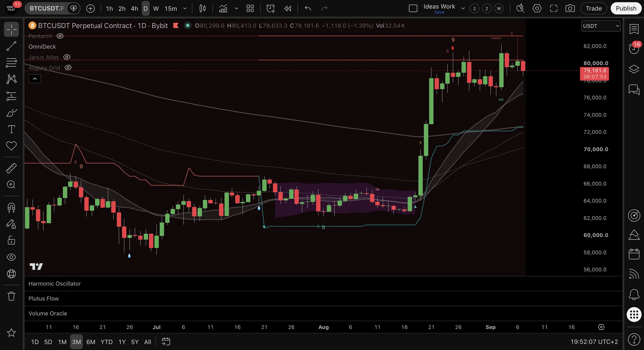Viewport: 644px width, 350px height.
Task: Show the hidden Pentarch indicator
Action: click(x=60, y=36)
